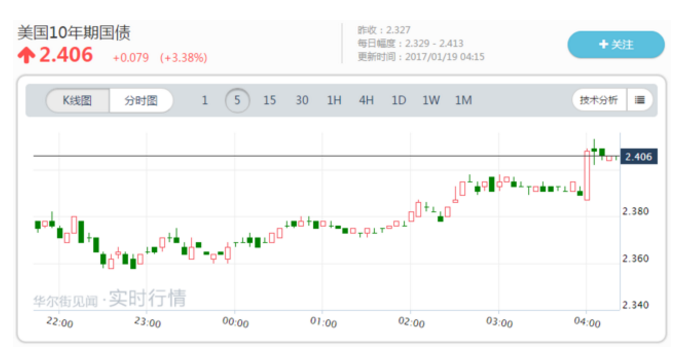Switch to 分时图 chart mode
The height and width of the screenshot is (361, 698).
pos(141,101)
